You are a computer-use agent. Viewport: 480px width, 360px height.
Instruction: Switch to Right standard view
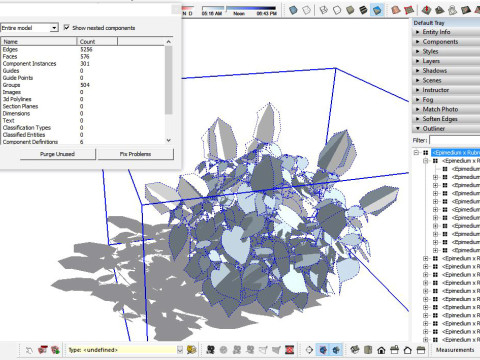pos(395,350)
